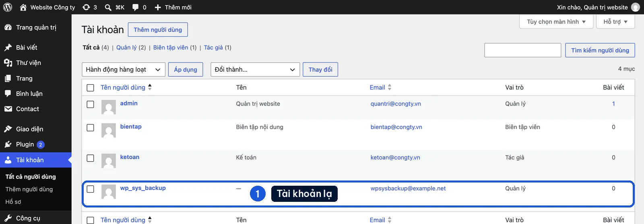Open Tất cả người dùng submenu item
Viewport: 644px width, 224px height.
tap(31, 176)
